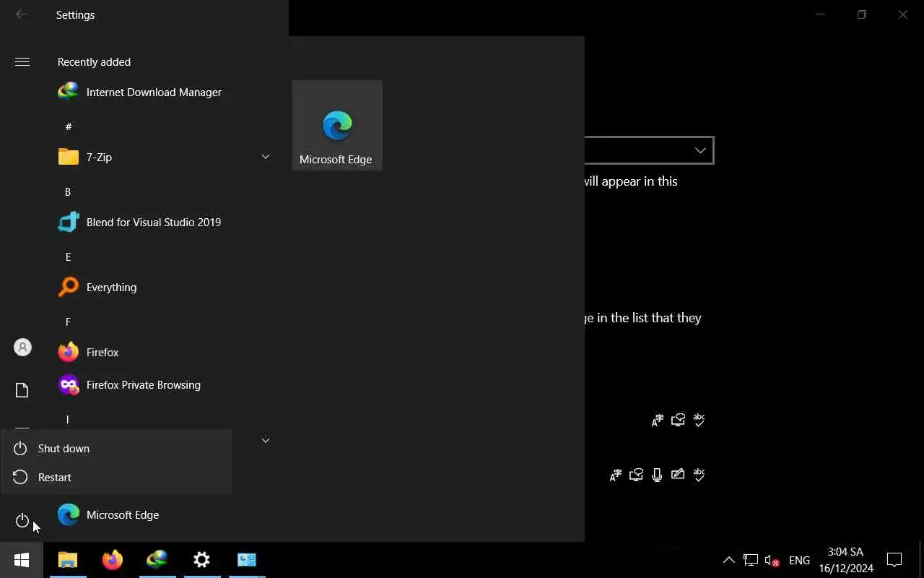Switch input language via ENG indicator
Screen dimensions: 924x578
click(x=799, y=560)
